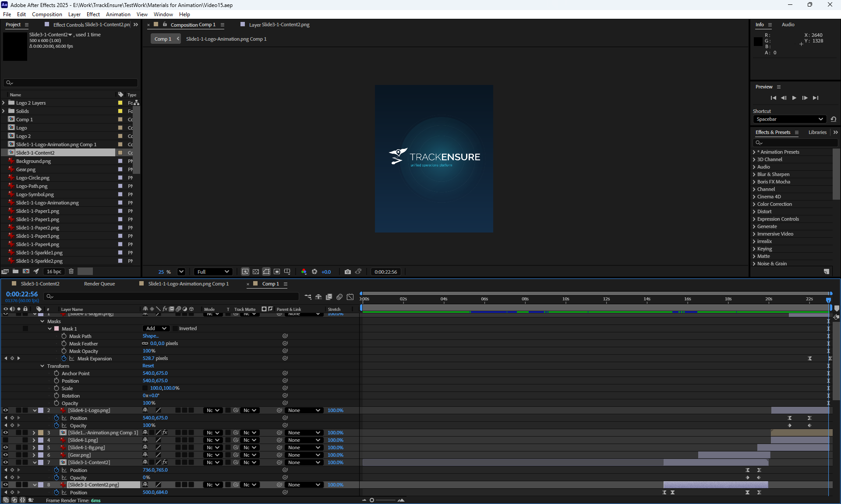Jump to first frame in Preview
This screenshot has height=504, width=841.
773,98
